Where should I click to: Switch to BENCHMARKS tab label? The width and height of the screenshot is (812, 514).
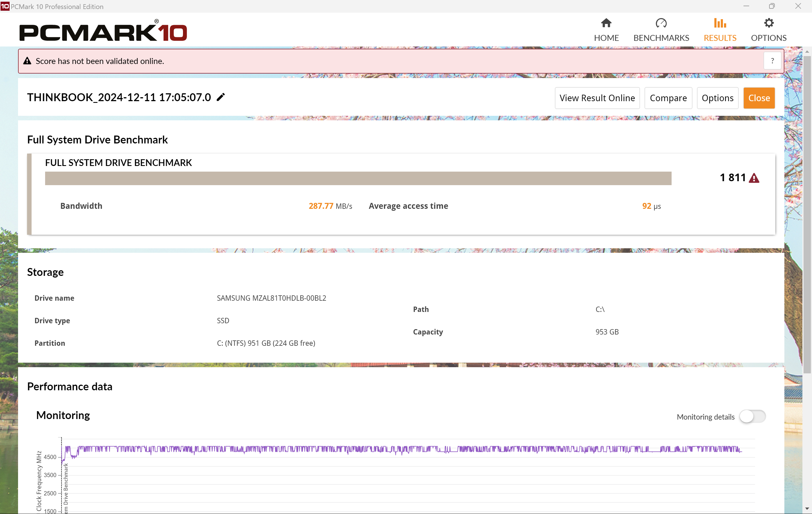pos(661,38)
